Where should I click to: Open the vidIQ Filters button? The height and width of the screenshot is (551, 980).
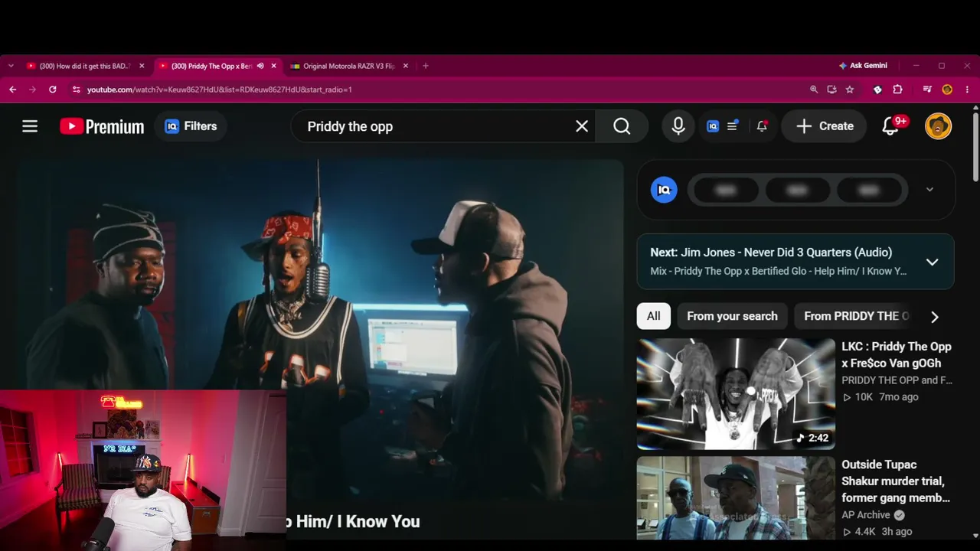[191, 126]
